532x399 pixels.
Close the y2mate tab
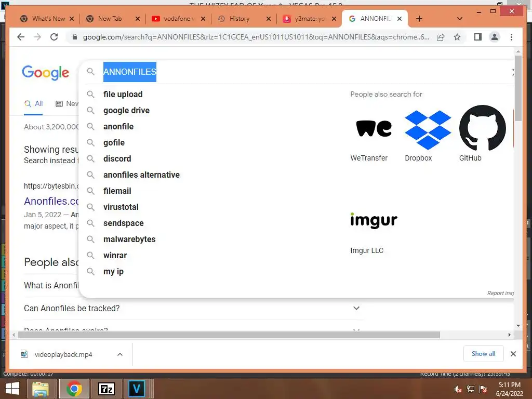coord(334,19)
